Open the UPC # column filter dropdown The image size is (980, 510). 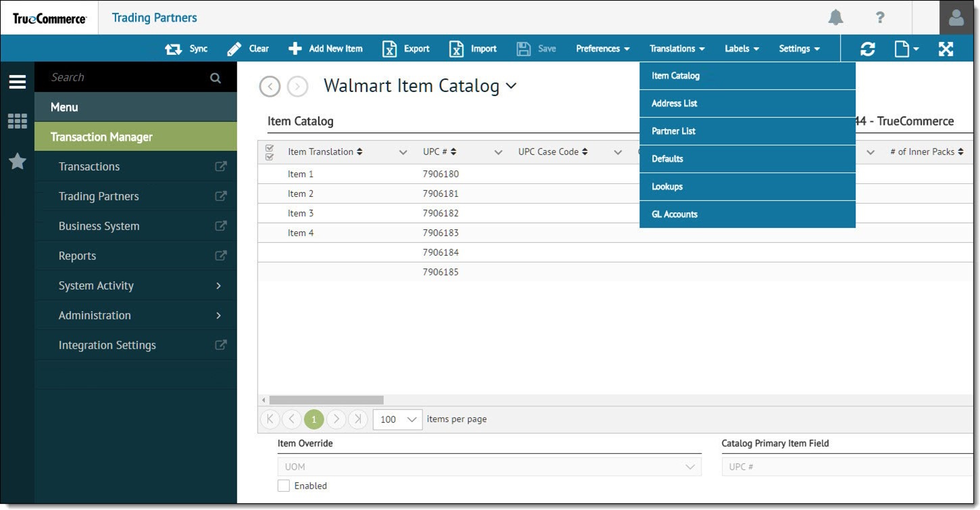click(x=498, y=152)
